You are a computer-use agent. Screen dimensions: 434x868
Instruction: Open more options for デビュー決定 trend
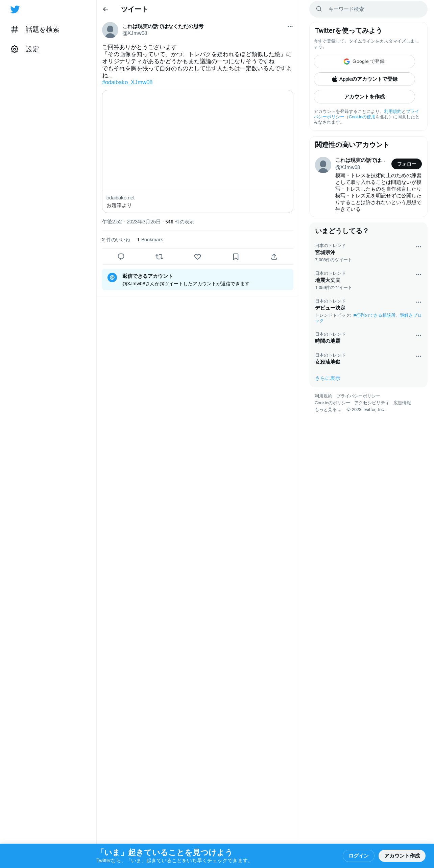(x=418, y=302)
